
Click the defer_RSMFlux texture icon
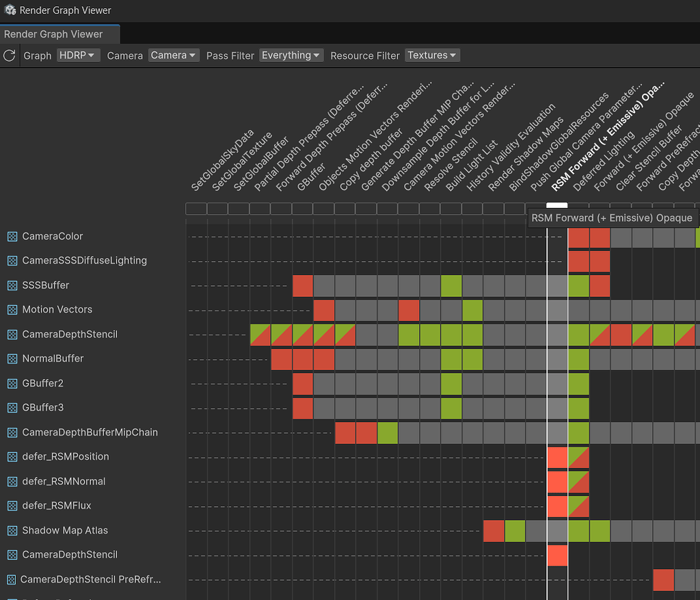(x=12, y=506)
